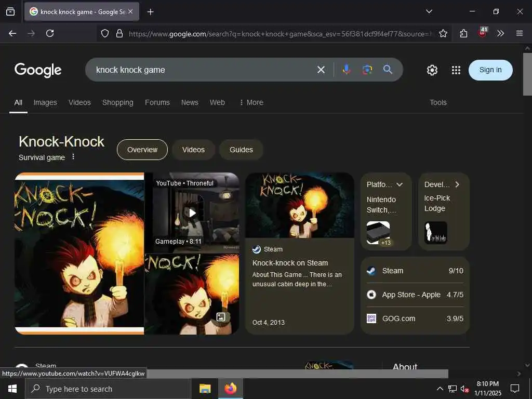Select the Guides chip

[241, 150]
